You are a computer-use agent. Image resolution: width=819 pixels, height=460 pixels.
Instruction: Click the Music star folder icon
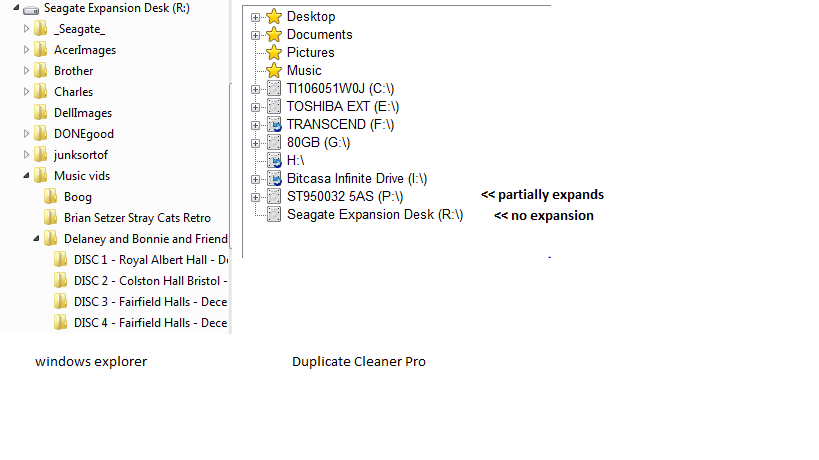tap(274, 71)
